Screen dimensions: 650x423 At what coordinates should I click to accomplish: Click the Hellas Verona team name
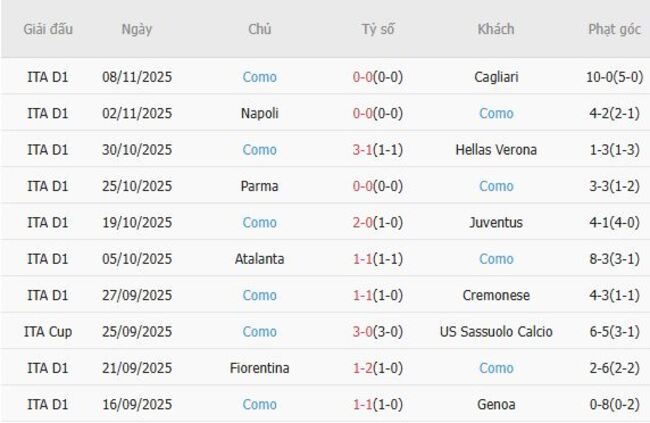point(496,150)
